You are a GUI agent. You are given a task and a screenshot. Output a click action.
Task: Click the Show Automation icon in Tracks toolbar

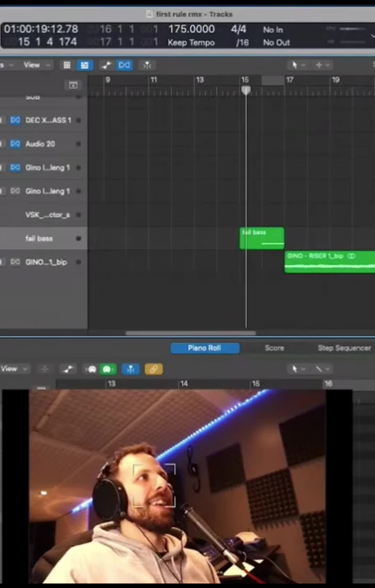click(106, 65)
